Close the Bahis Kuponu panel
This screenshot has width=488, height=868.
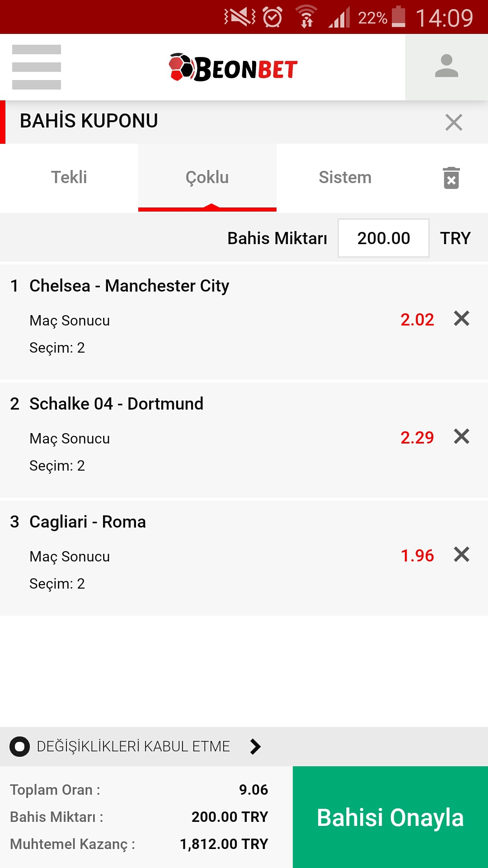click(454, 122)
